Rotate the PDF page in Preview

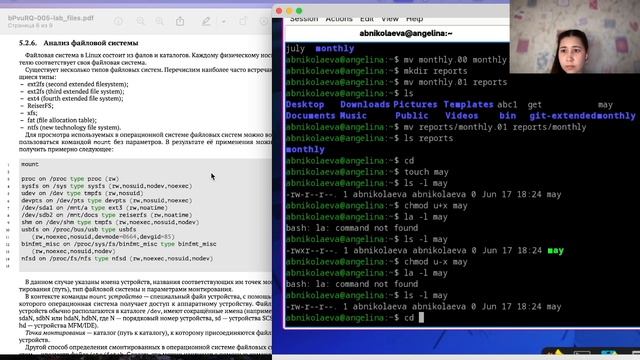pyautogui.click(x=243, y=21)
